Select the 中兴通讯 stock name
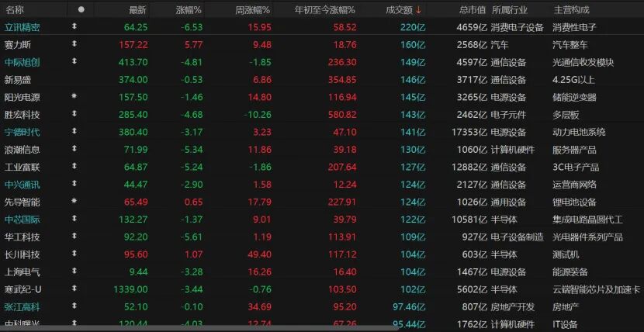This screenshot has height=332, width=644. [23, 185]
